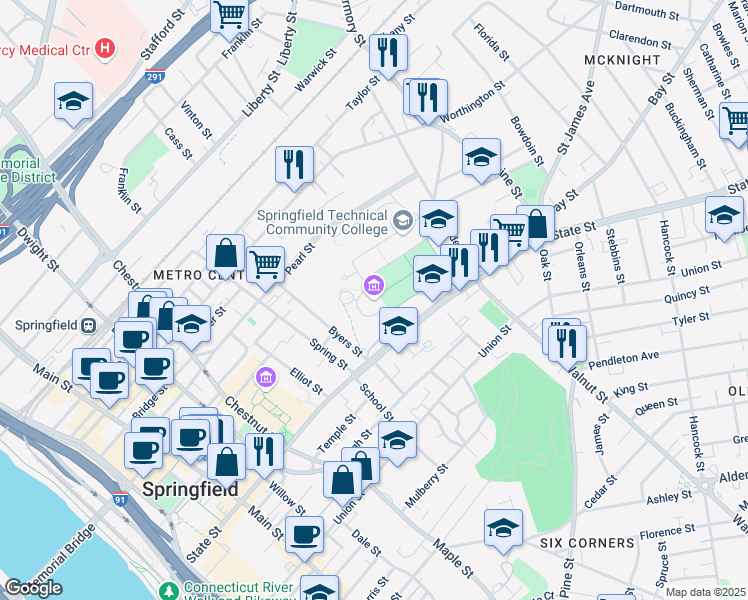Select the Worthington St label

point(472,102)
